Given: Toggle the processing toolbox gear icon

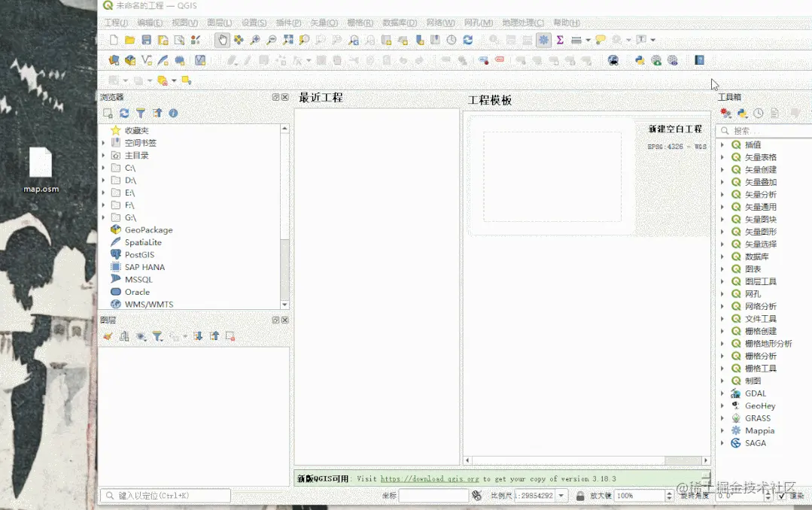Looking at the screenshot, I should pyautogui.click(x=544, y=40).
